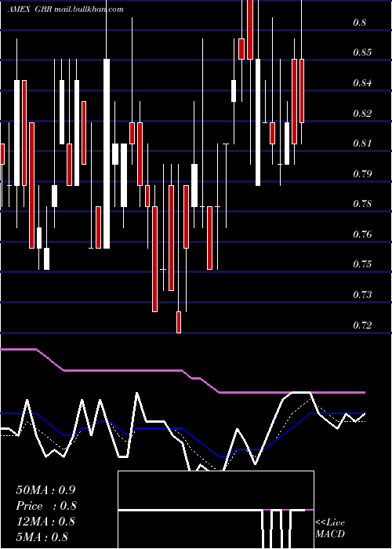392x549 pixels.
Task: Click the 0.78 price axis label
Action: coord(362,203)
